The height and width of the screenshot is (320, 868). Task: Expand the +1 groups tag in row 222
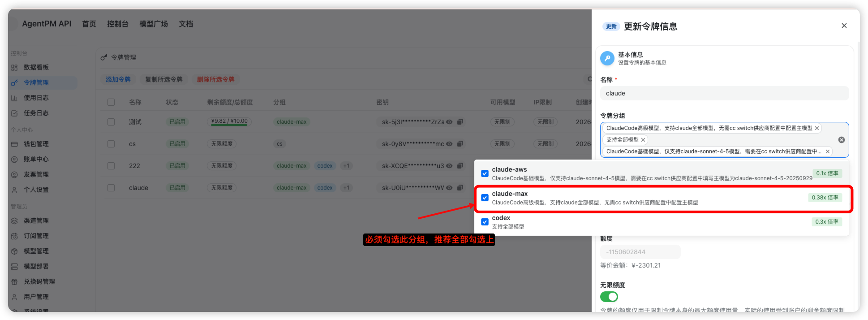click(x=346, y=166)
